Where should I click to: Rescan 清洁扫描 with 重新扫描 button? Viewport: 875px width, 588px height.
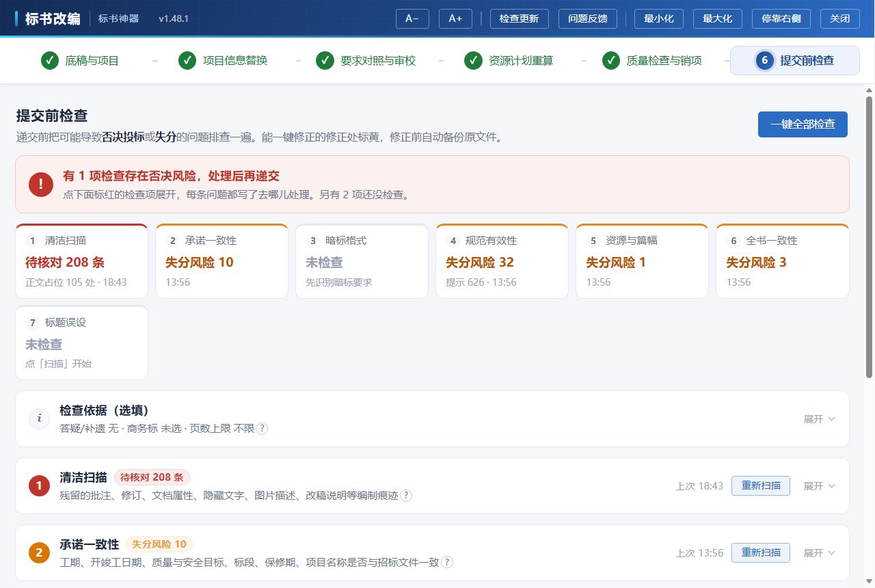point(761,485)
